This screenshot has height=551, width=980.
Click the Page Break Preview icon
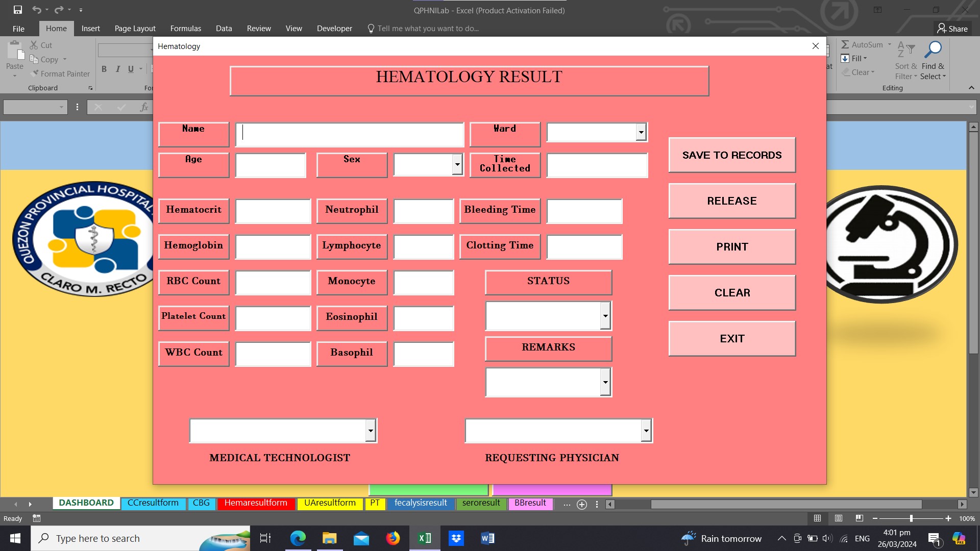[860, 518]
